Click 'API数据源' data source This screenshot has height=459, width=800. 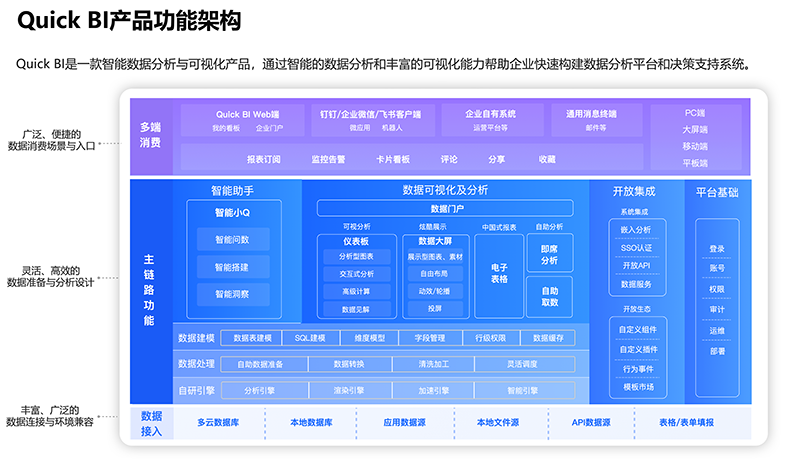[591, 423]
